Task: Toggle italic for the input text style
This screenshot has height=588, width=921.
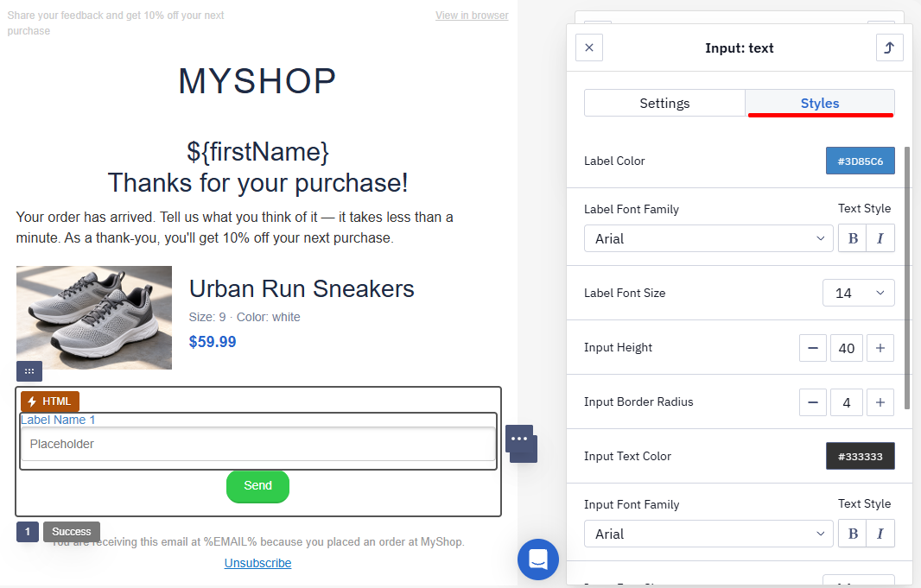Action: point(880,534)
